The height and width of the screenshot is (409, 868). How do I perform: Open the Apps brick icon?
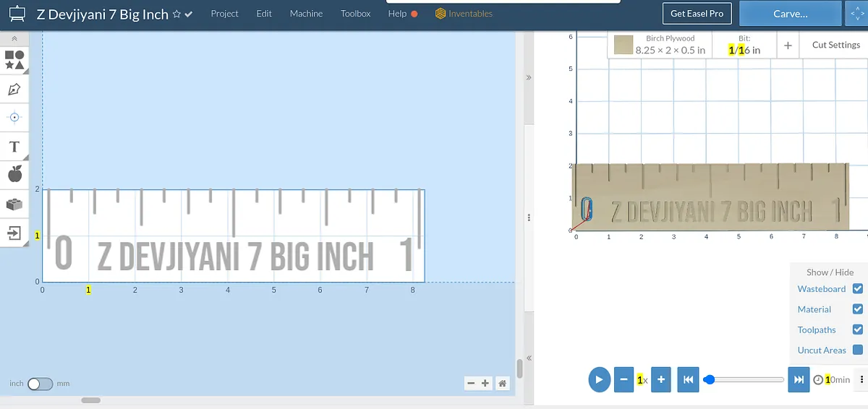tap(14, 204)
